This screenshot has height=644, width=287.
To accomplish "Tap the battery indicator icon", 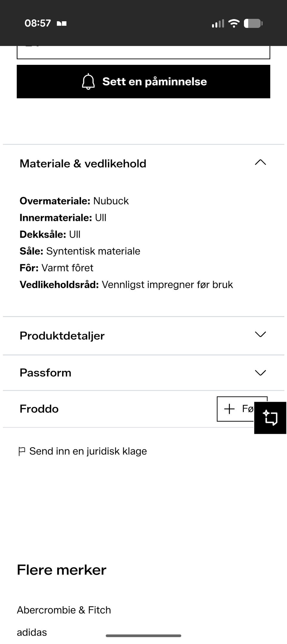I will click(253, 23).
